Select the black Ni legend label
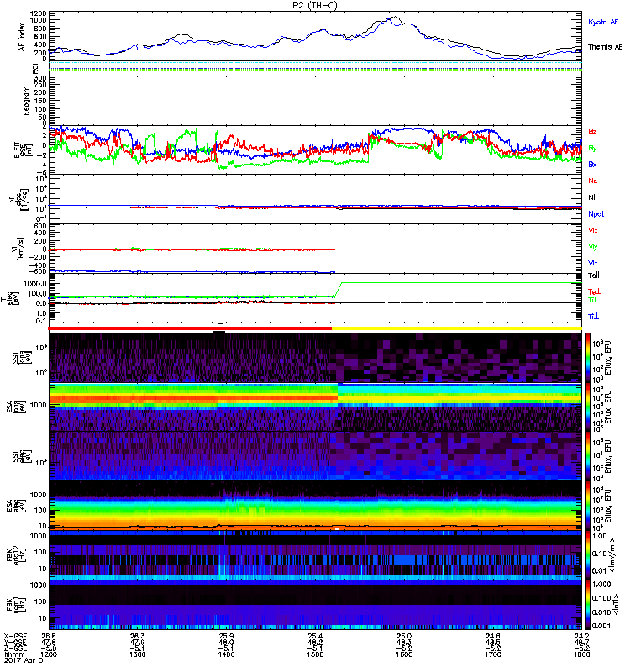 point(591,197)
